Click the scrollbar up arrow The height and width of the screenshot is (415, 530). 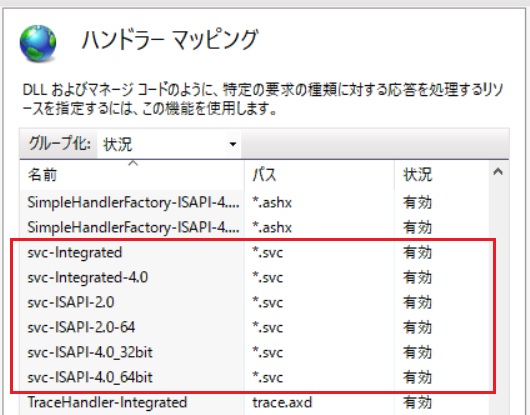[498, 172]
